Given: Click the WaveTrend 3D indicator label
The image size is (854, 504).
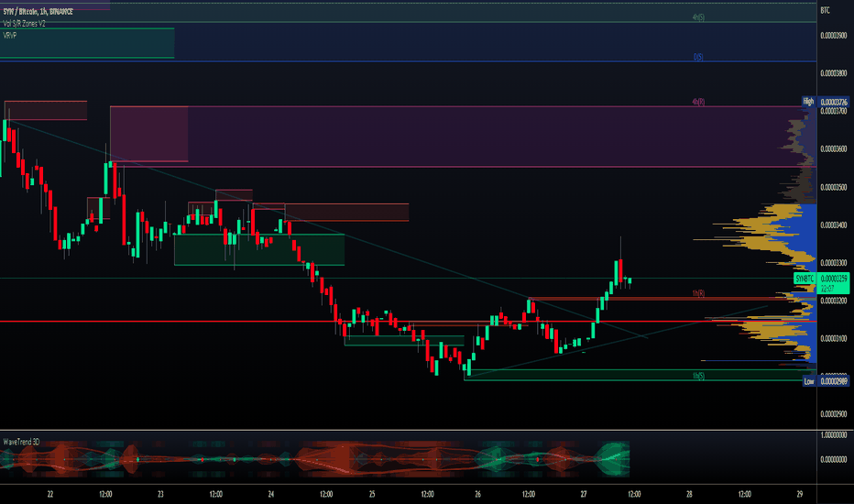Looking at the screenshot, I should (x=21, y=442).
